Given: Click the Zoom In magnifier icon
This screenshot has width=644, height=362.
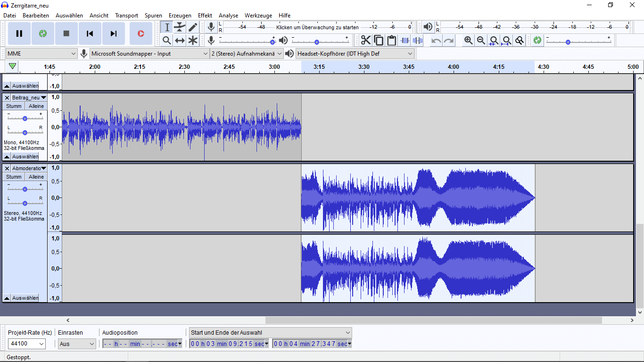Looking at the screenshot, I should tap(468, 41).
